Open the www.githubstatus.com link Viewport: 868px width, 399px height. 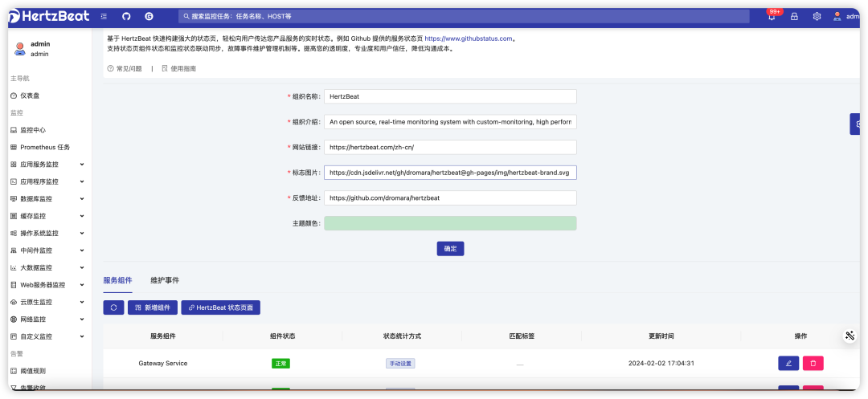[469, 39]
